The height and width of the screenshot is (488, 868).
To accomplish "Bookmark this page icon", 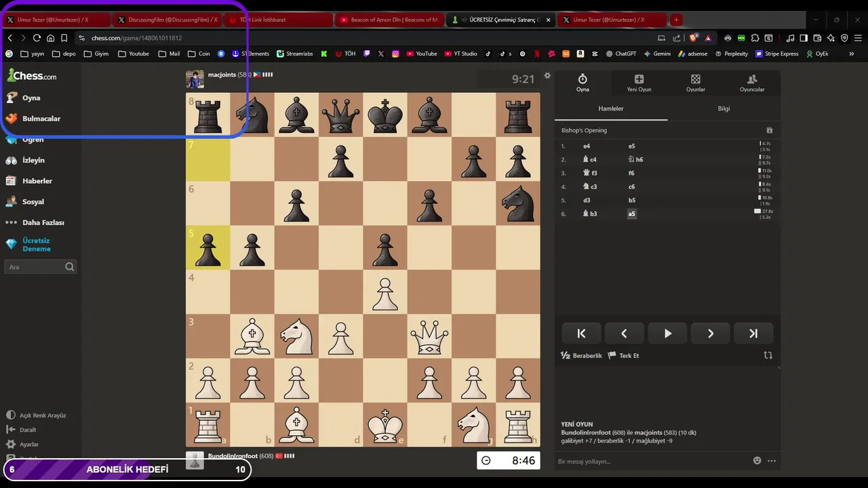I will pyautogui.click(x=64, y=38).
